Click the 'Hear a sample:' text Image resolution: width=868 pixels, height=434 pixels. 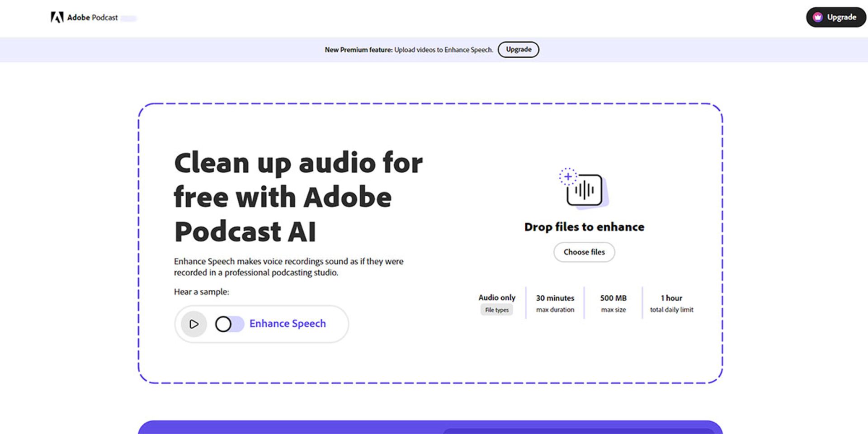click(x=202, y=292)
